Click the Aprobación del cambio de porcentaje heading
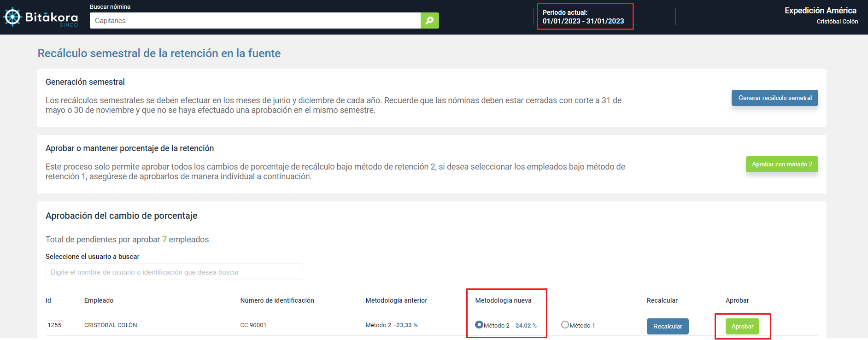Screen dimensions: 868x340 click(x=122, y=216)
